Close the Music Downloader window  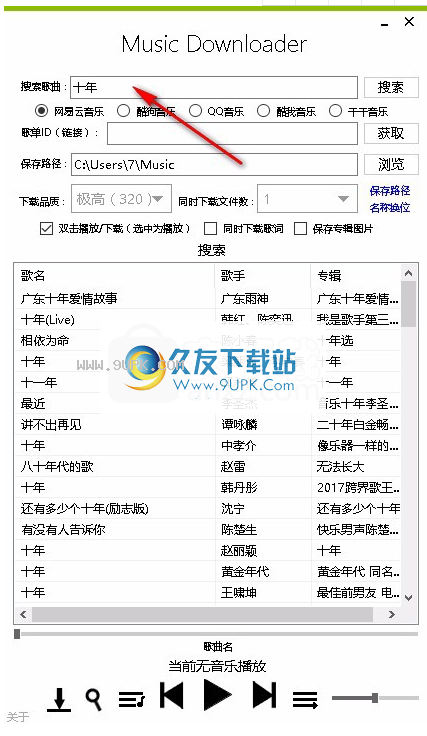(409, 22)
